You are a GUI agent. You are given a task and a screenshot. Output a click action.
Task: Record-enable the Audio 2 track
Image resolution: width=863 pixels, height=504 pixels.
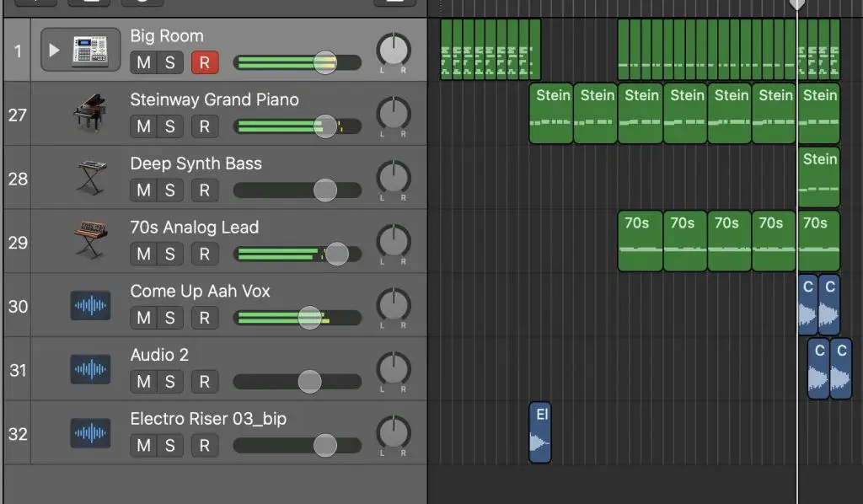click(x=205, y=382)
